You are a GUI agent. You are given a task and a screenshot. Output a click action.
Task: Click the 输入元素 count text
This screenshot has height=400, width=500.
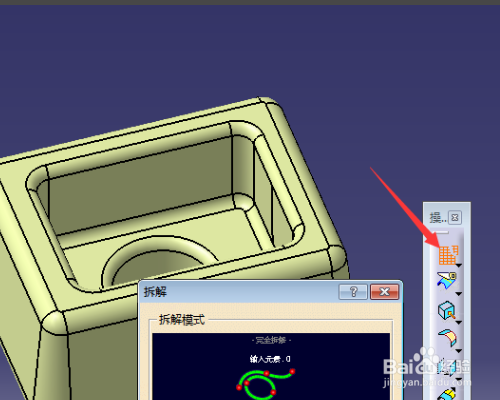tap(270, 359)
